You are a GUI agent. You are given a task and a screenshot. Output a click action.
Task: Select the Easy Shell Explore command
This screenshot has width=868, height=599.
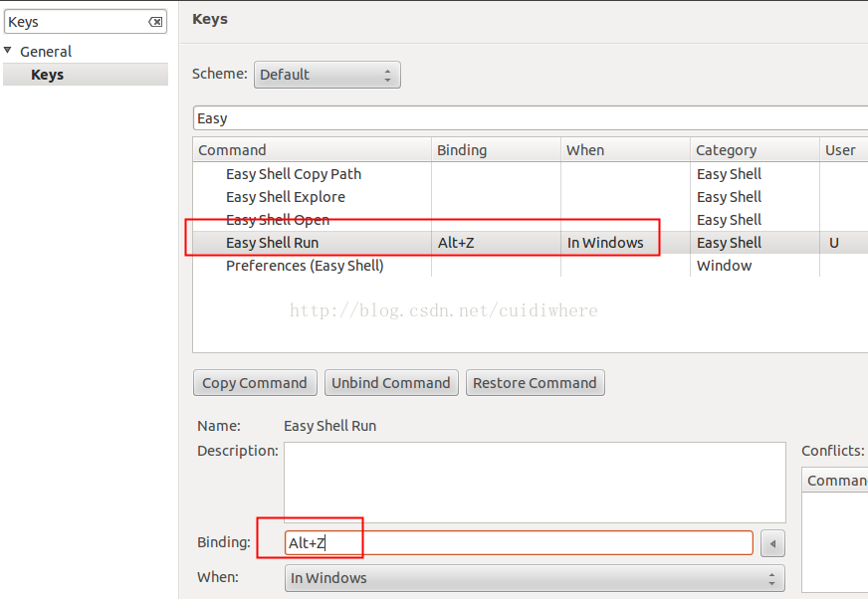coord(285,197)
